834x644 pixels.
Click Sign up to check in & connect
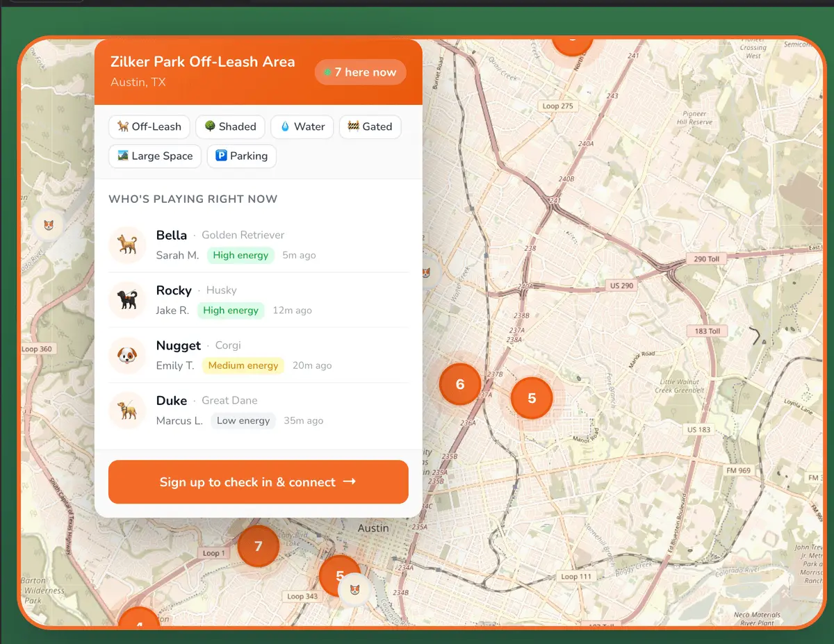(x=259, y=481)
